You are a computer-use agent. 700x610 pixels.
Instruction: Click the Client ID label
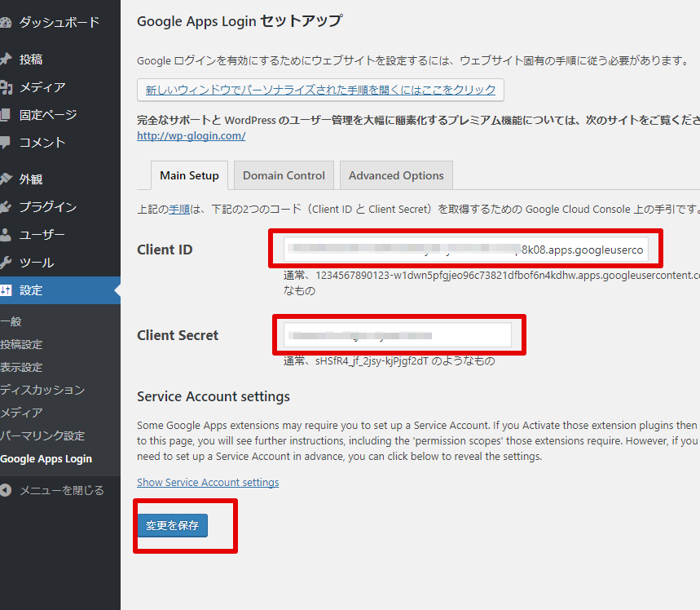[165, 250]
